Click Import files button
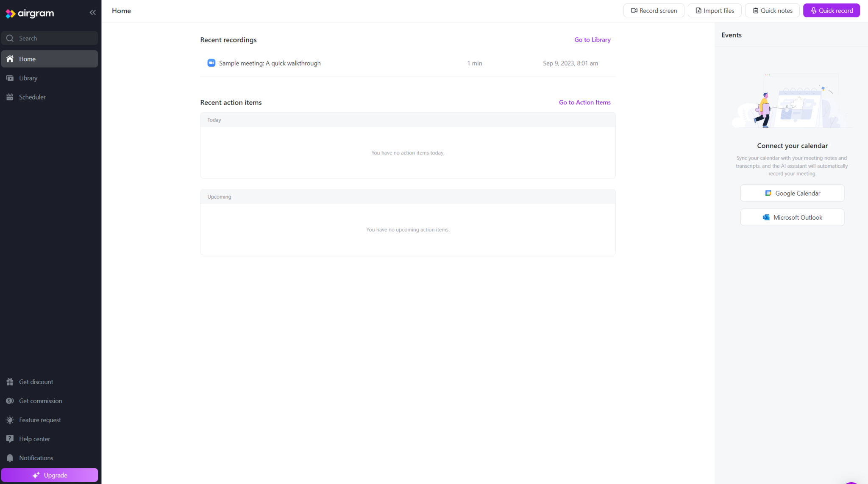Viewport: 868px width, 484px height. click(714, 11)
